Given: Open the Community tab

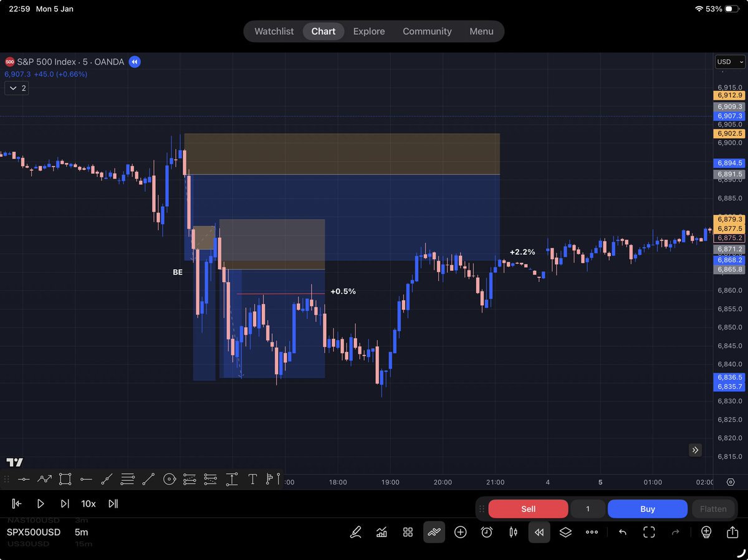Looking at the screenshot, I should [427, 31].
